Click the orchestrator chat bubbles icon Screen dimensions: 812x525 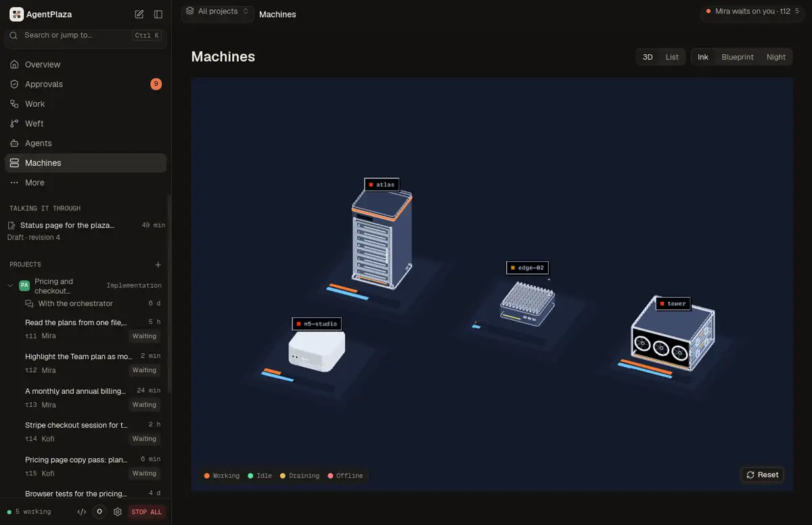coord(29,304)
